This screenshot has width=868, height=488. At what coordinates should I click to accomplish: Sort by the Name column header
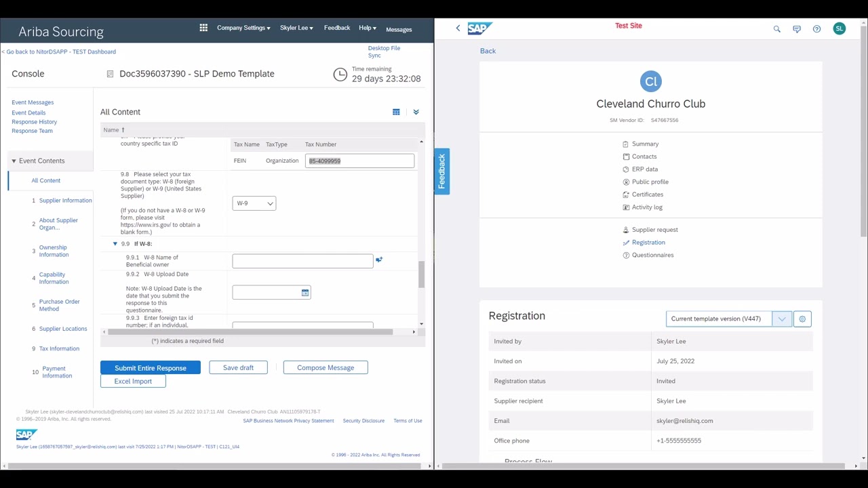click(x=113, y=130)
